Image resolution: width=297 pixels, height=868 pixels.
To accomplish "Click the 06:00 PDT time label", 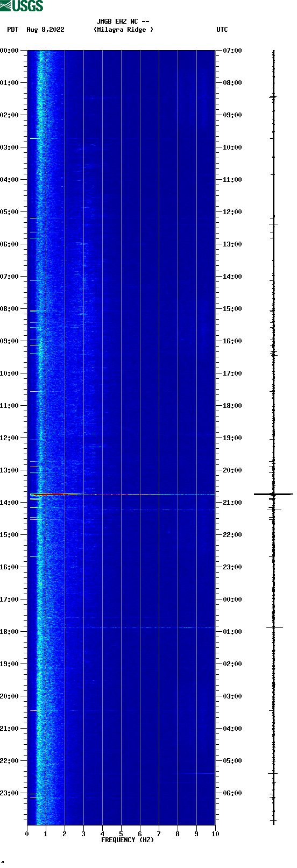I will coord(10,244).
